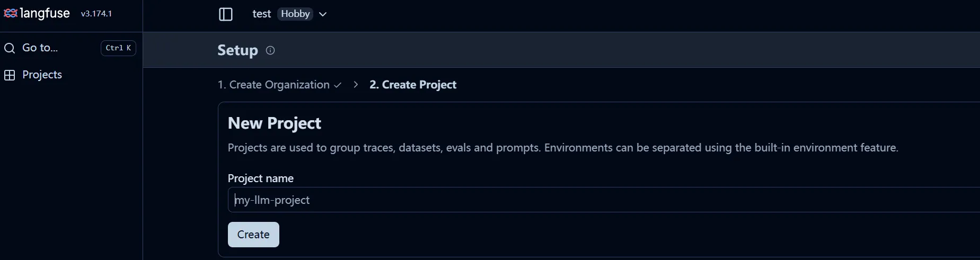Select the test organization name
This screenshot has height=260, width=980.
pyautogui.click(x=262, y=14)
